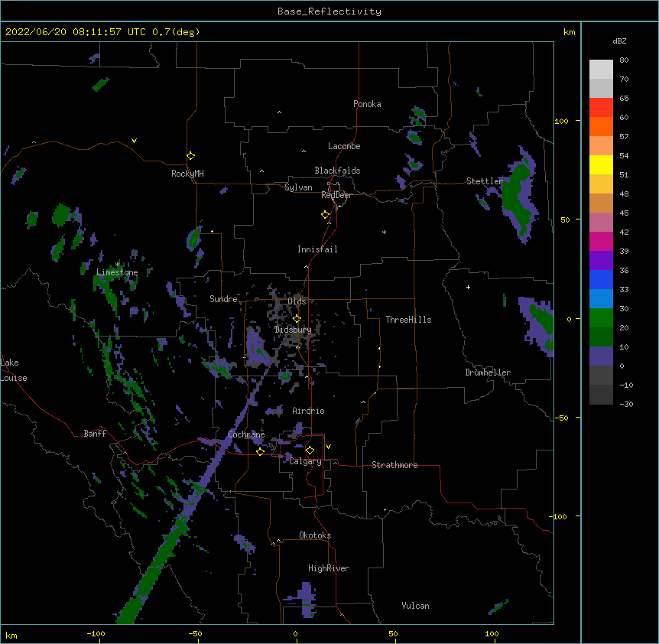659x644 pixels.
Task: Click the white asterisk marker above Limestone
Action: point(118,265)
